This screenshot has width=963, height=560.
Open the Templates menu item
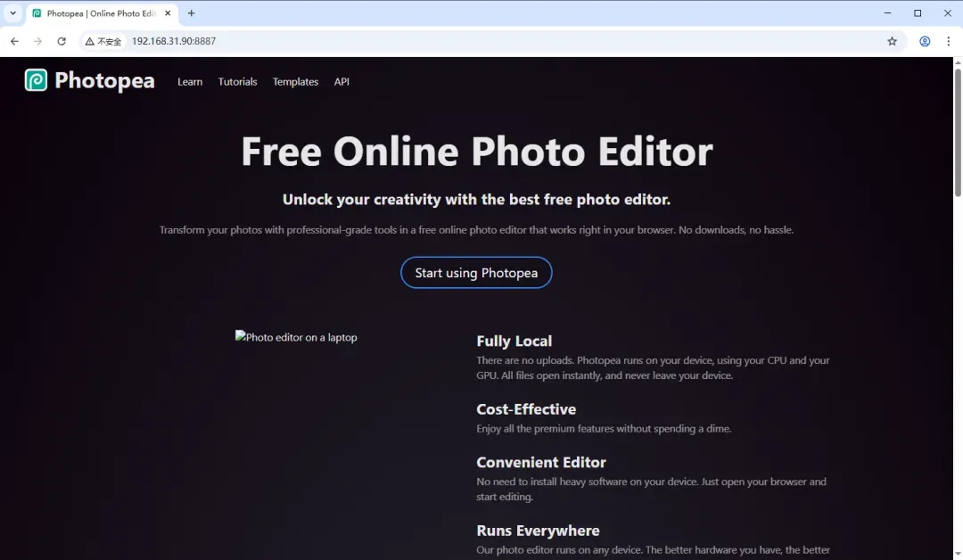(295, 82)
